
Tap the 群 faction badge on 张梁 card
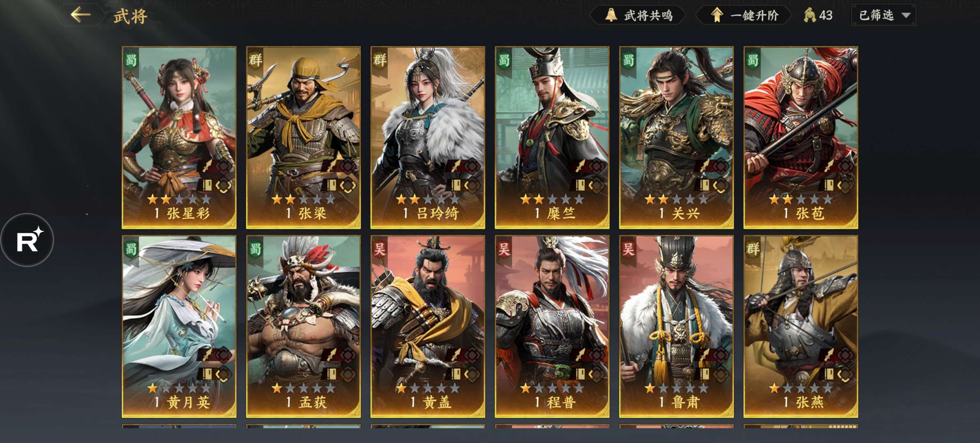pos(255,60)
